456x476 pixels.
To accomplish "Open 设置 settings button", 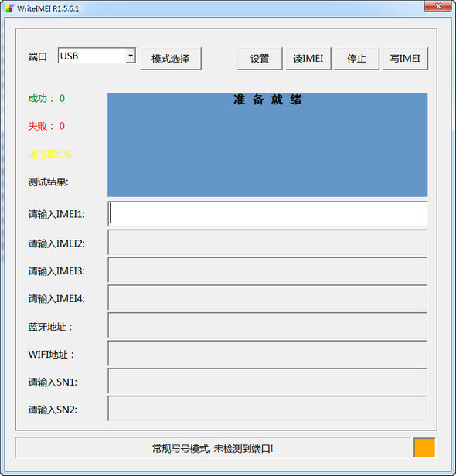I will coord(260,59).
